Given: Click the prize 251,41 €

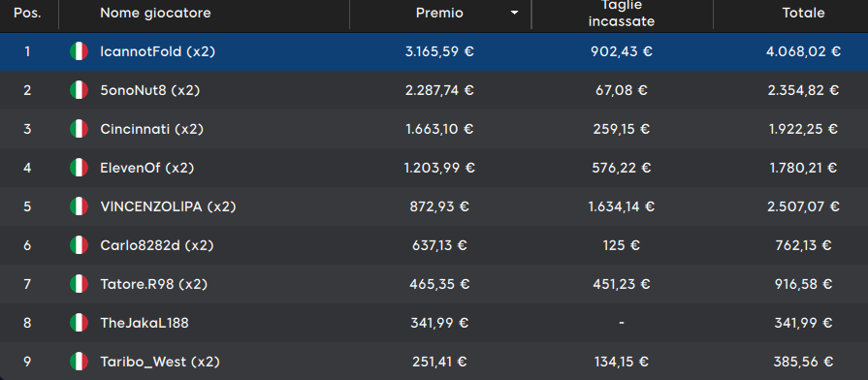Looking at the screenshot, I should point(439,362).
